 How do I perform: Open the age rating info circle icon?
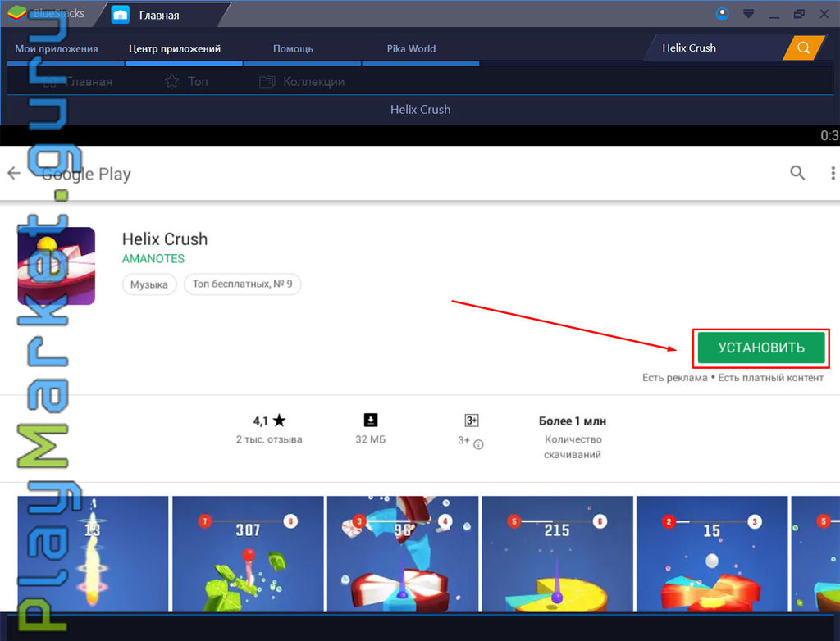478,444
